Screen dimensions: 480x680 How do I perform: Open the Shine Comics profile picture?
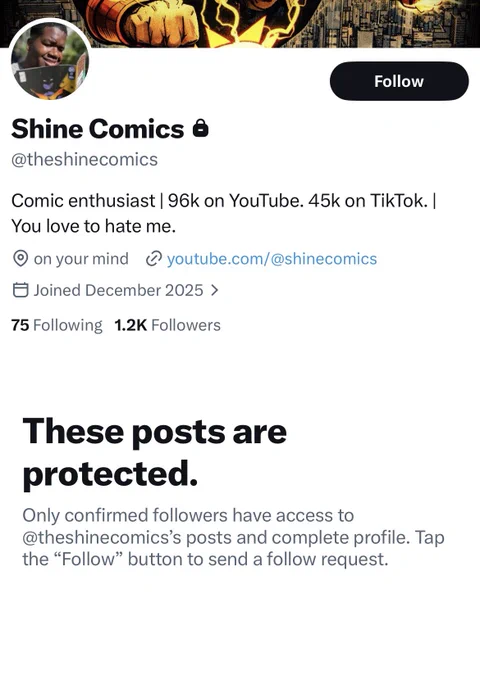50,60
